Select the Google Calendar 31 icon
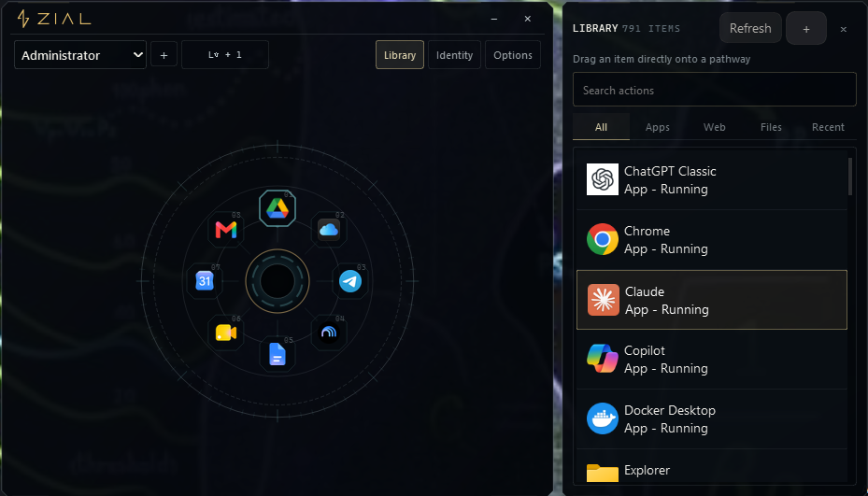Image resolution: width=868 pixels, height=496 pixels. point(205,281)
